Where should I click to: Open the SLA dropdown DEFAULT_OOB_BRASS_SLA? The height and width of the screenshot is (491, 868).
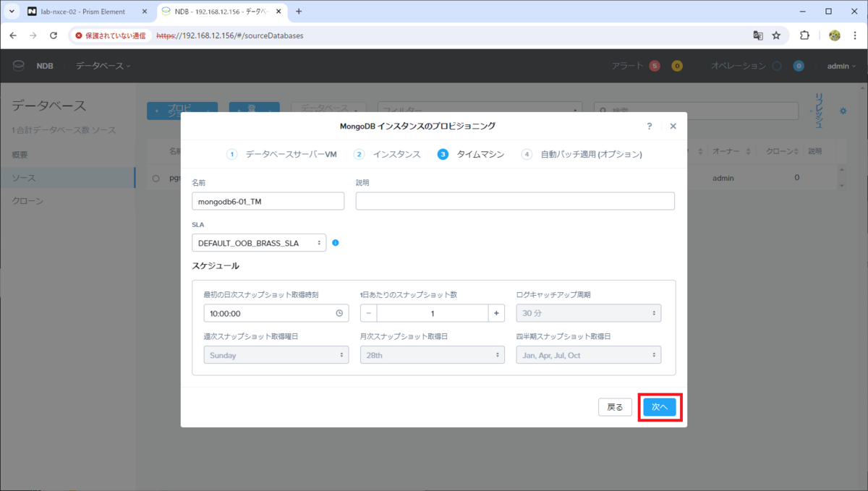pos(259,243)
